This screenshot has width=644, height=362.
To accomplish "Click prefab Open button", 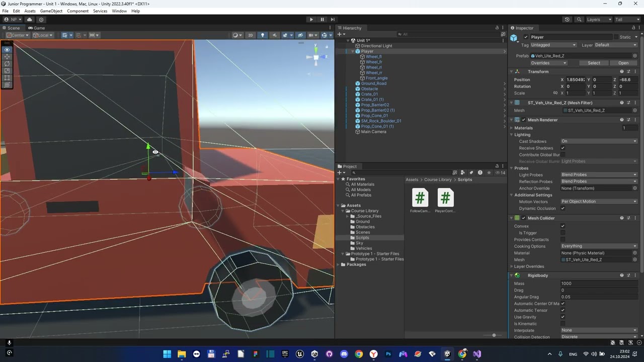I will [x=623, y=63].
